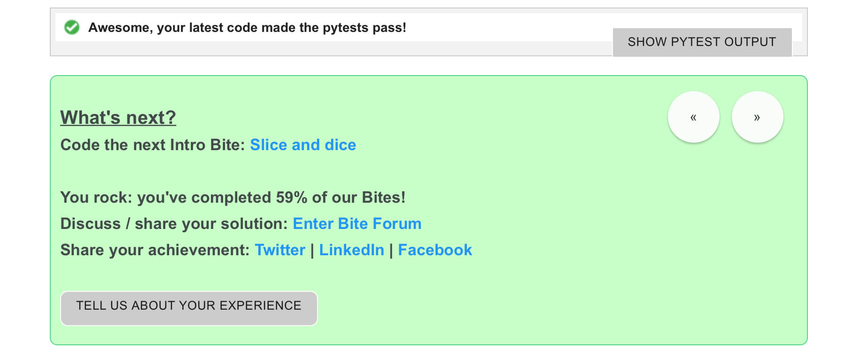The width and height of the screenshot is (868, 358).
Task: Click the word 'Bites!' in completion line
Action: click(383, 198)
